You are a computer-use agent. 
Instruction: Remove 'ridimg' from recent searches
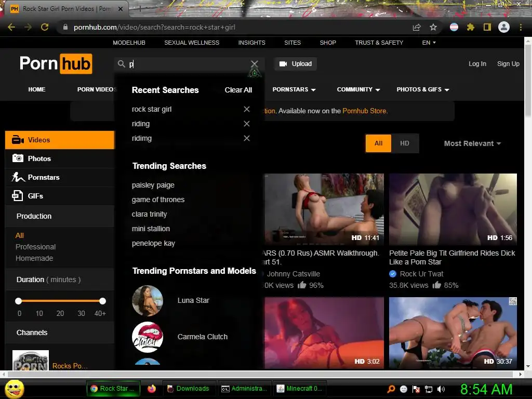(247, 138)
